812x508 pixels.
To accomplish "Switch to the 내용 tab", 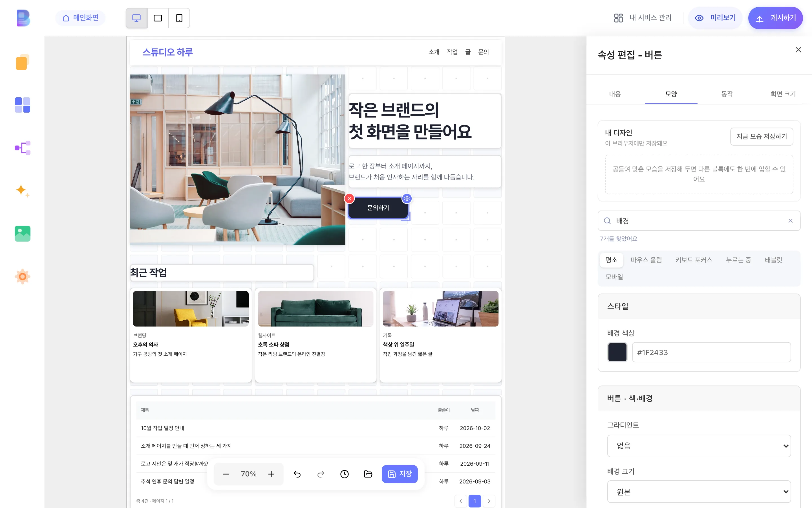I will click(615, 94).
